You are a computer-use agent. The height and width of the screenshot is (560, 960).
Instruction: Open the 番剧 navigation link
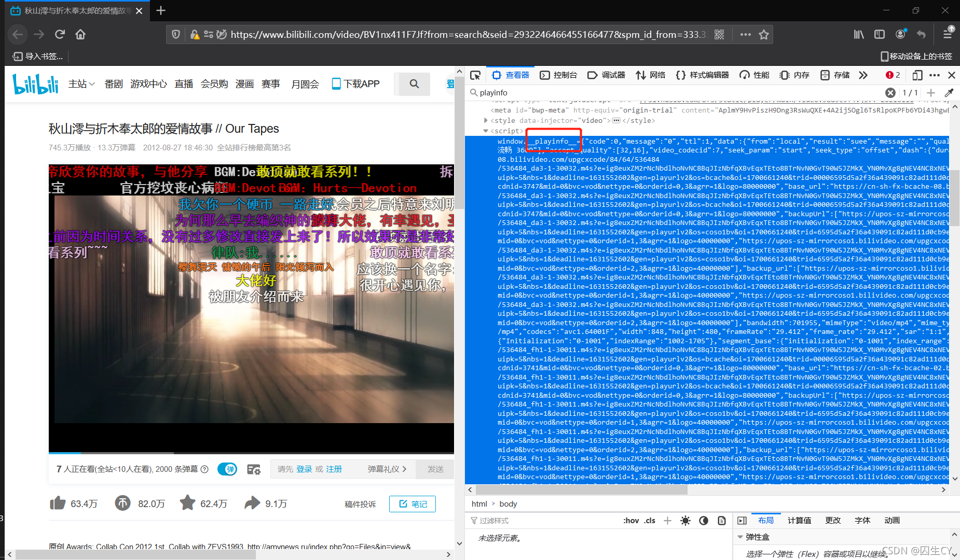pos(114,83)
